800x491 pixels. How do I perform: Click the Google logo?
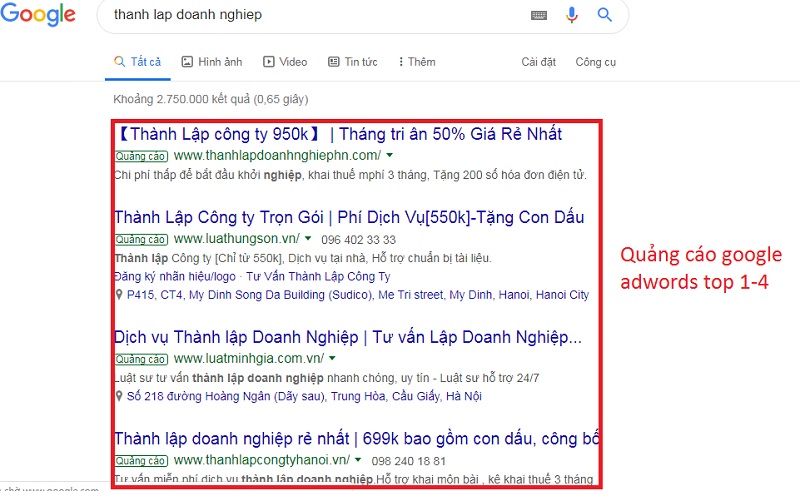click(38, 14)
